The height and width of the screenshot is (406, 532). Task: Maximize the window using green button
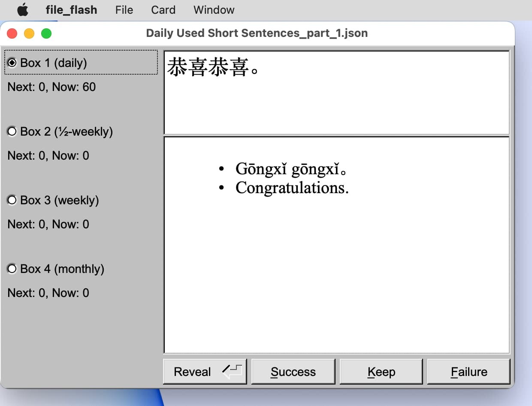point(46,33)
